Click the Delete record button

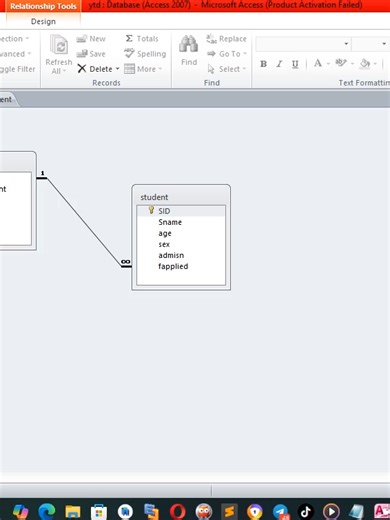95,69
